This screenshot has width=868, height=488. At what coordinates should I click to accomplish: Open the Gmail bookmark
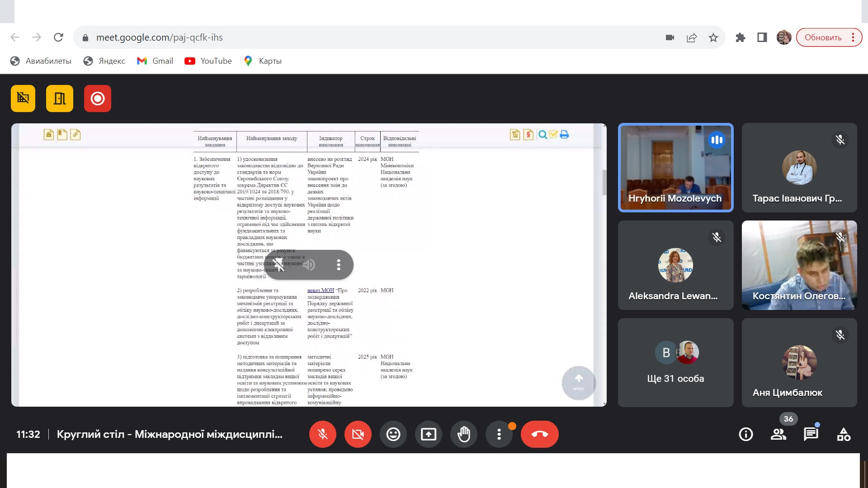tap(155, 61)
